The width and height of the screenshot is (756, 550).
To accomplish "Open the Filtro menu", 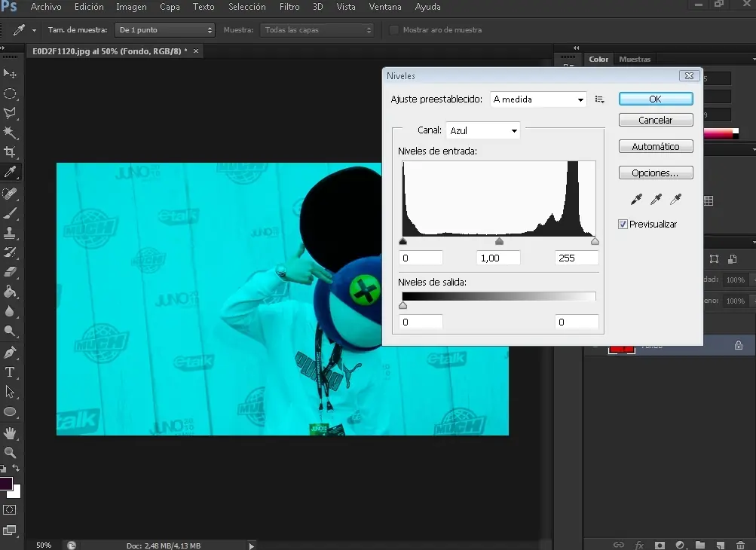I will tap(289, 7).
